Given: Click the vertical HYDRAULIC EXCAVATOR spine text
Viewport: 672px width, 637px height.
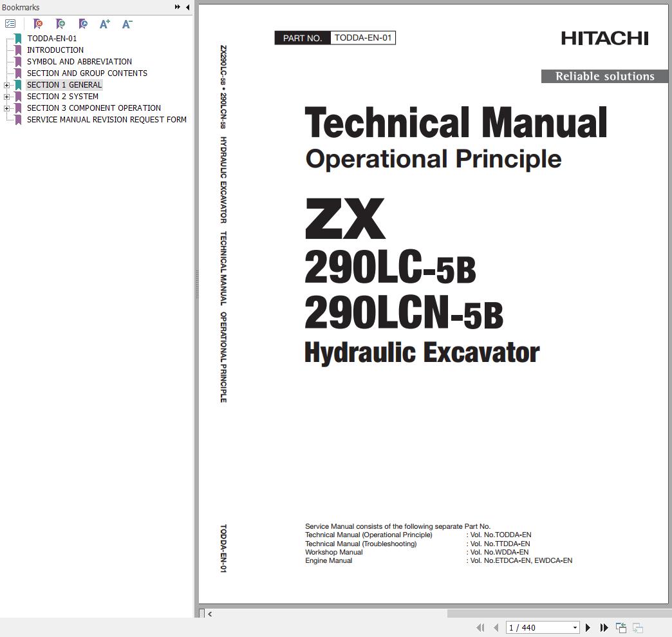Looking at the screenshot, I should coord(223,180).
